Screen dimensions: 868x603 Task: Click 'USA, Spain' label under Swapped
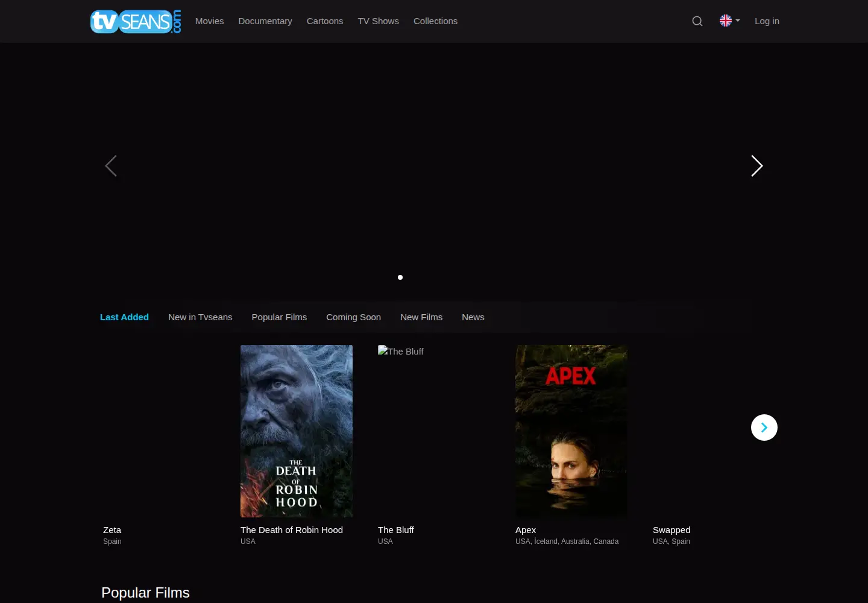[671, 541]
